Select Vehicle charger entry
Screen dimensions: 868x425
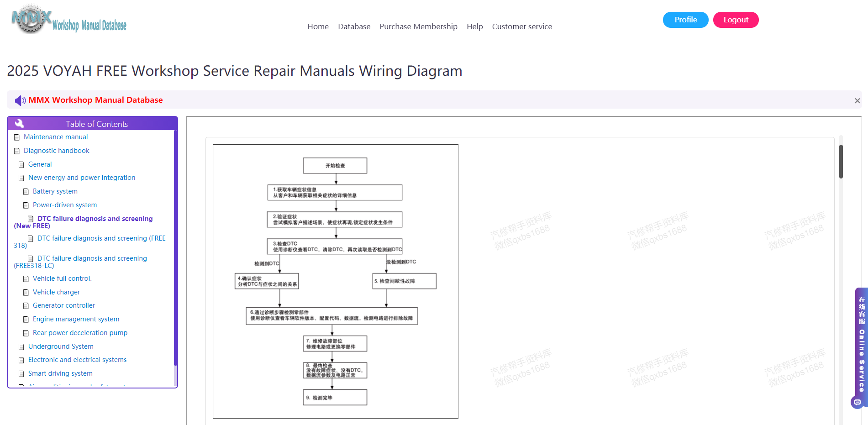click(57, 292)
